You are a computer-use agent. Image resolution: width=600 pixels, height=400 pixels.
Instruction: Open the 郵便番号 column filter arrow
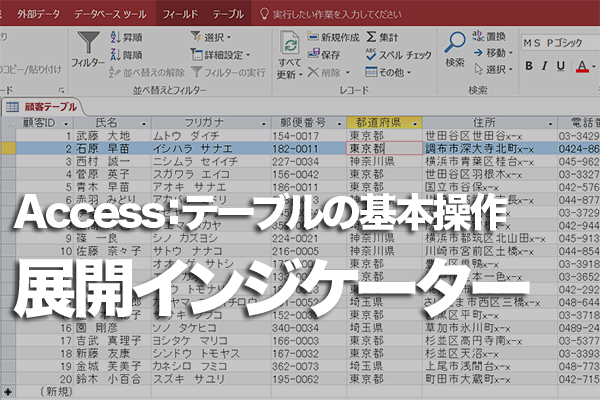[x=339, y=124]
